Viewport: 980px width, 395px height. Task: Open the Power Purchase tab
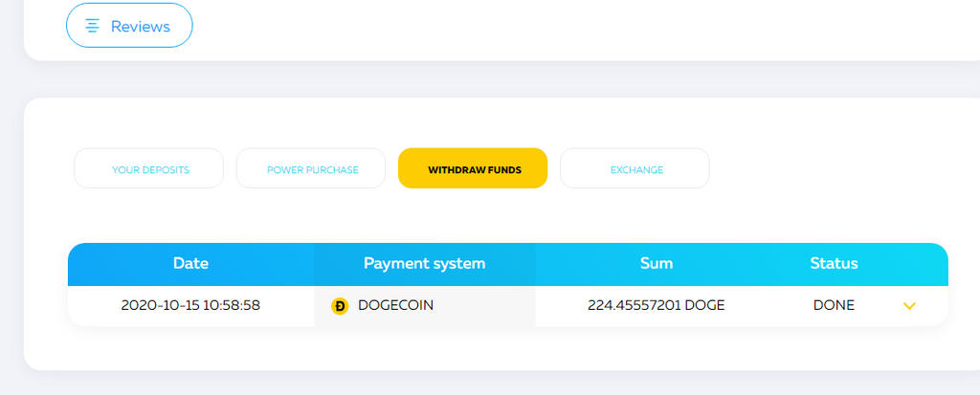311,168
